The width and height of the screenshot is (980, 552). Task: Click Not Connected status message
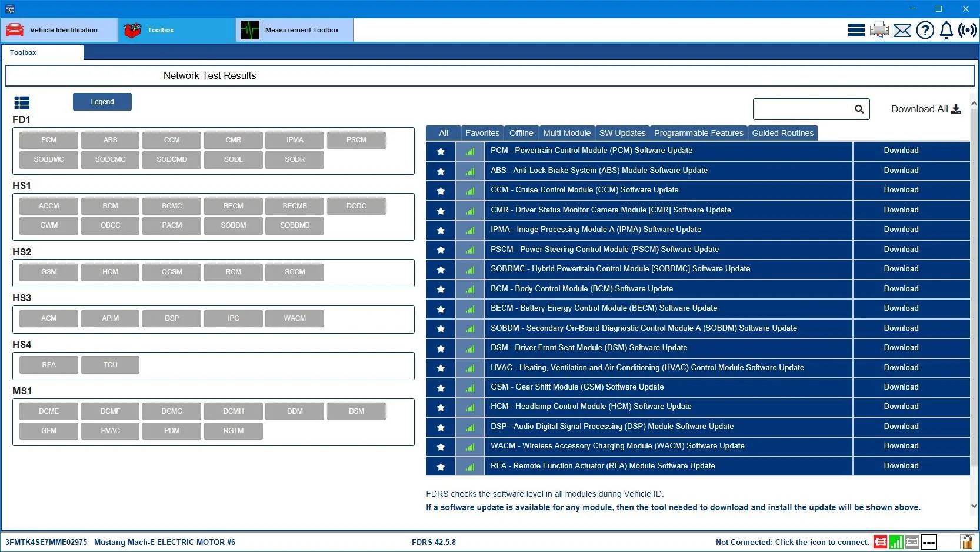(792, 543)
